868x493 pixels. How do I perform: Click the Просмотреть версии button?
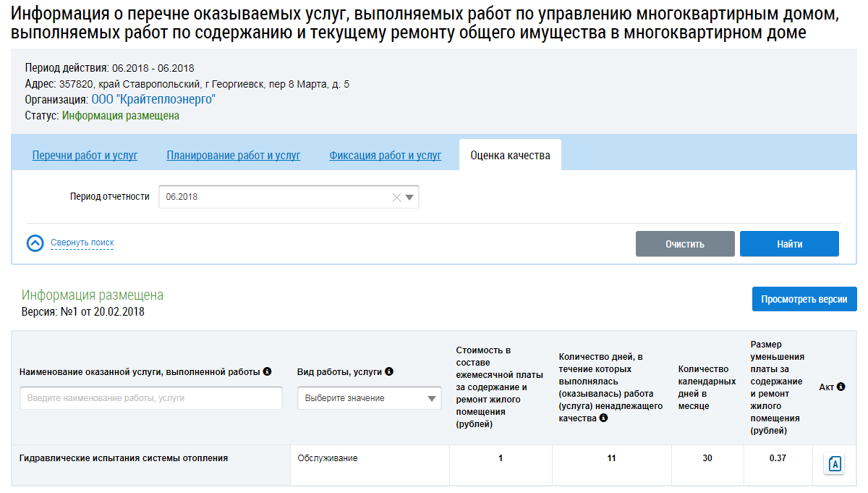[x=804, y=299]
